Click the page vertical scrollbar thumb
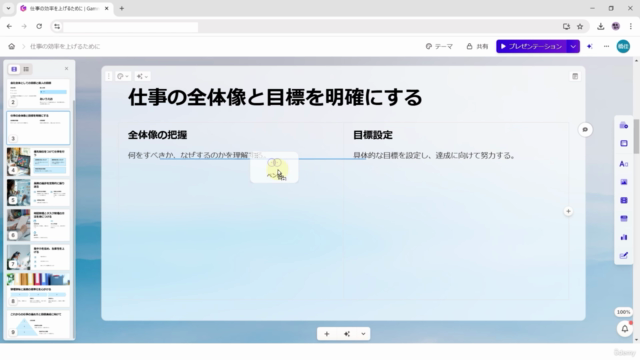 tap(636, 136)
